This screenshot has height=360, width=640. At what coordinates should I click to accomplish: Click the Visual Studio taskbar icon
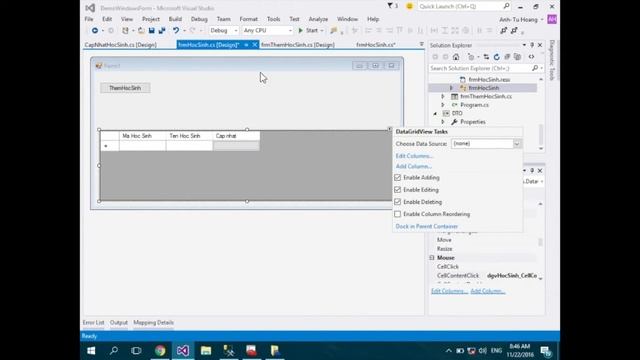click(x=183, y=351)
